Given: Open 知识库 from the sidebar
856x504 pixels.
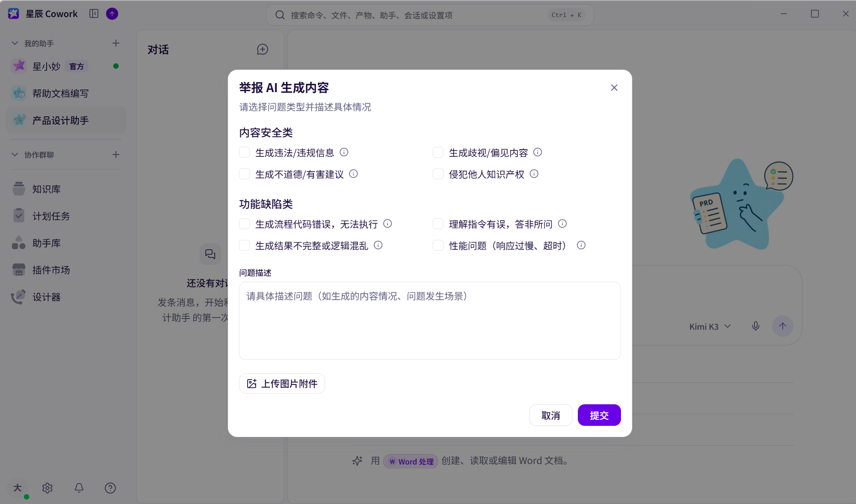Looking at the screenshot, I should pyautogui.click(x=66, y=189).
